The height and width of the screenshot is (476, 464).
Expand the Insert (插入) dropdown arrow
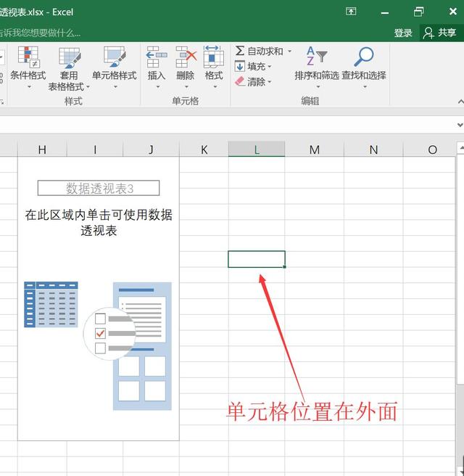point(158,87)
